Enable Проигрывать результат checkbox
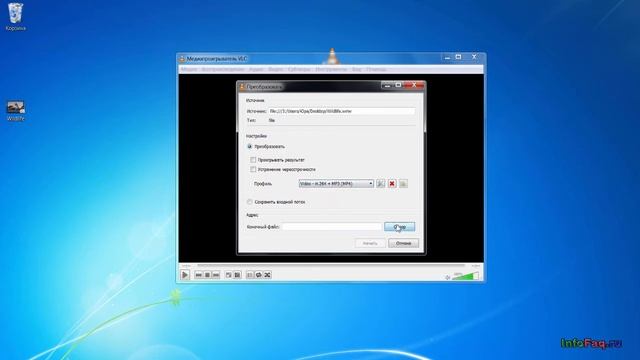 pos(278,160)
